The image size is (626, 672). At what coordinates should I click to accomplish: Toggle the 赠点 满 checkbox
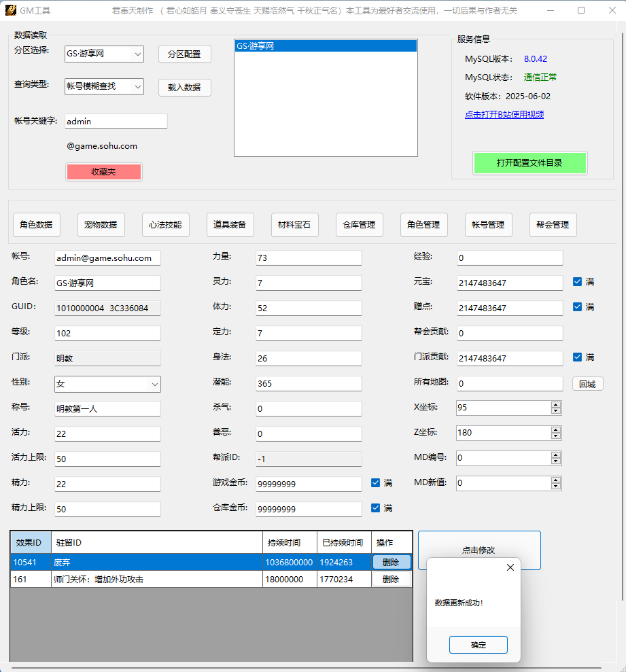point(577,307)
